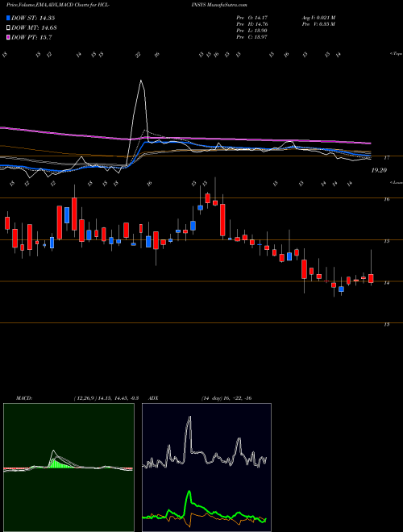Click the blue DOW ST legend swatch

click(8, 18)
